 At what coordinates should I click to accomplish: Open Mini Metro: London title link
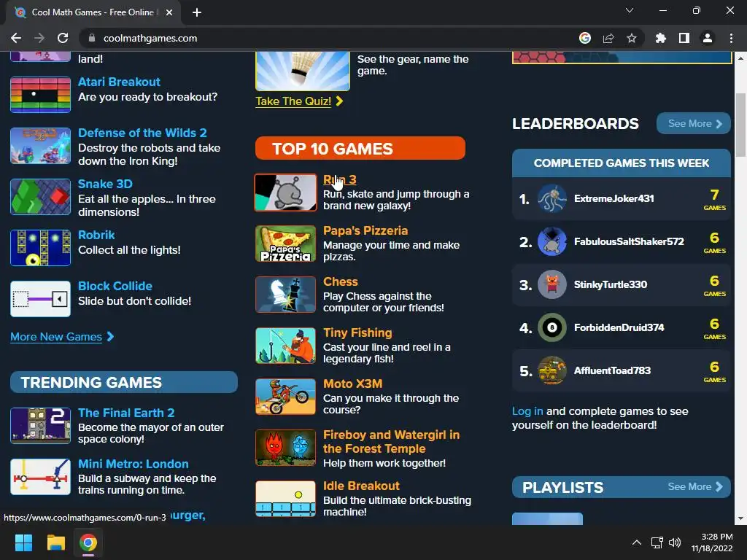(133, 464)
